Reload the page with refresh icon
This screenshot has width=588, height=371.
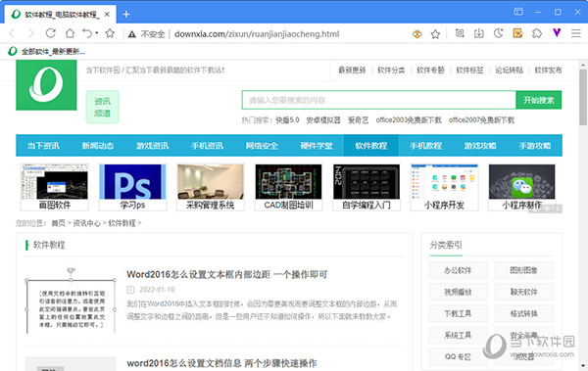pyautogui.click(x=51, y=33)
